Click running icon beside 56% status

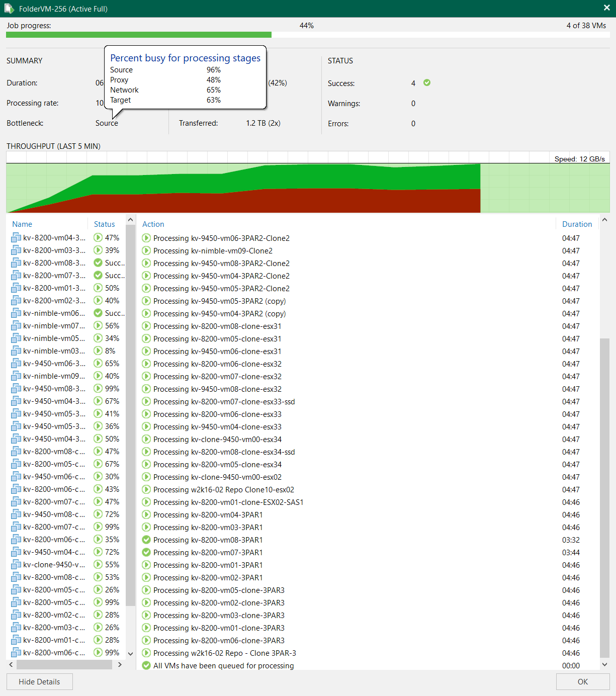point(98,326)
